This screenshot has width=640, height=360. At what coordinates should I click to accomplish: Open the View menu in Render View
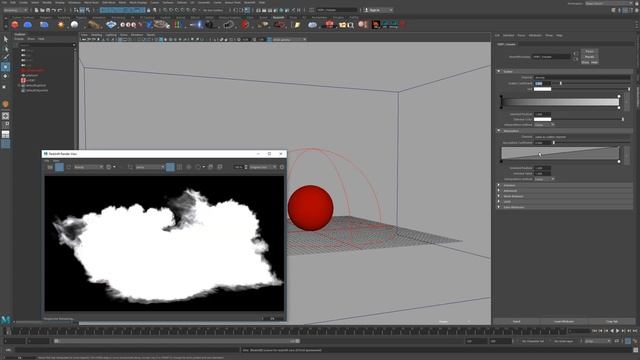56,160
